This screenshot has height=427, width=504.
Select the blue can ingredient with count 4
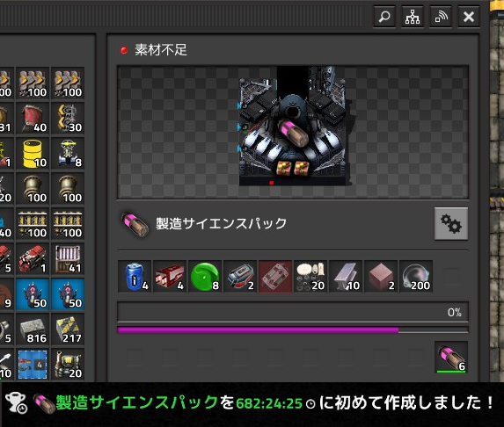tap(135, 277)
